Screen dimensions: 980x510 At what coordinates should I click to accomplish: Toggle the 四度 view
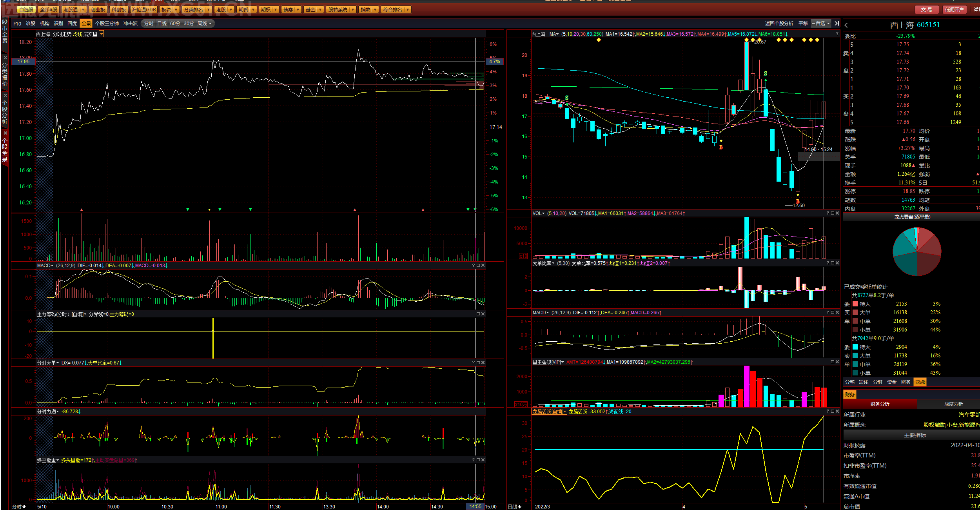(72, 24)
